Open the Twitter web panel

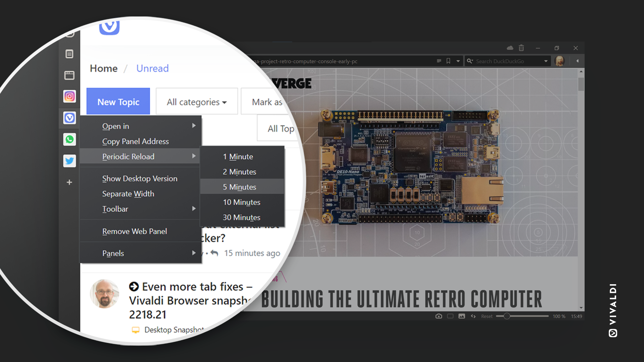coord(69,161)
